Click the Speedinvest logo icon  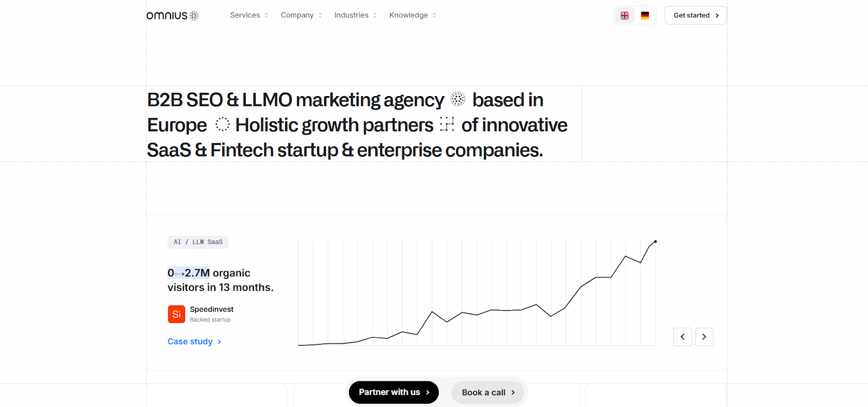(176, 314)
